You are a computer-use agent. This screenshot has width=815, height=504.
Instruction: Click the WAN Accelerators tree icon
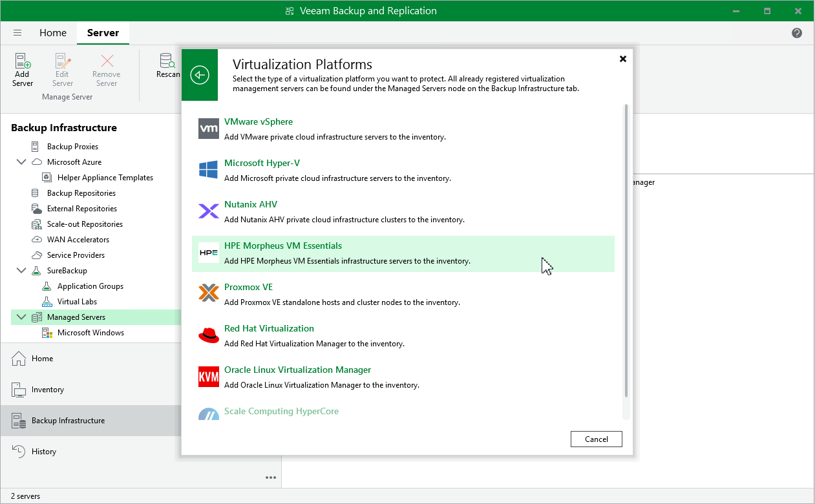36,240
